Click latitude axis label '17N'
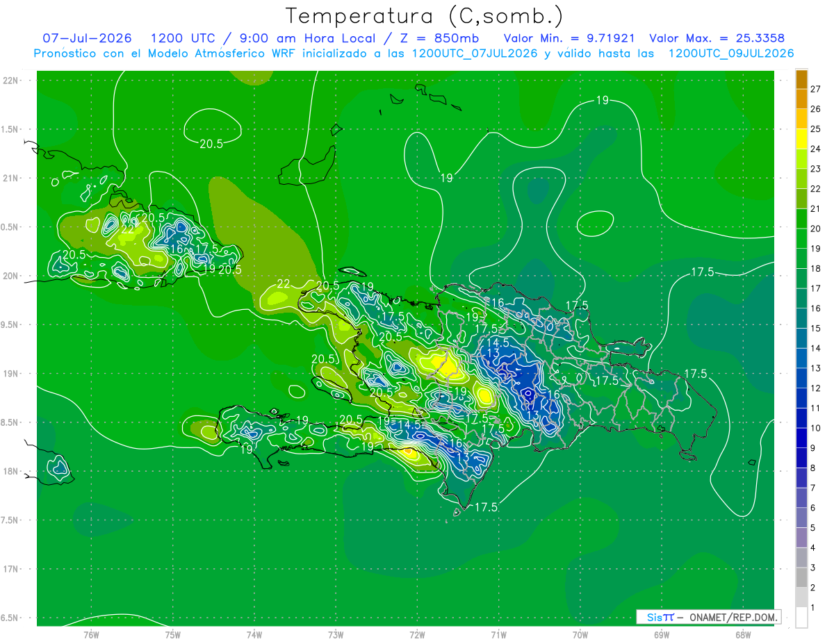This screenshot has width=834, height=644. [11, 570]
